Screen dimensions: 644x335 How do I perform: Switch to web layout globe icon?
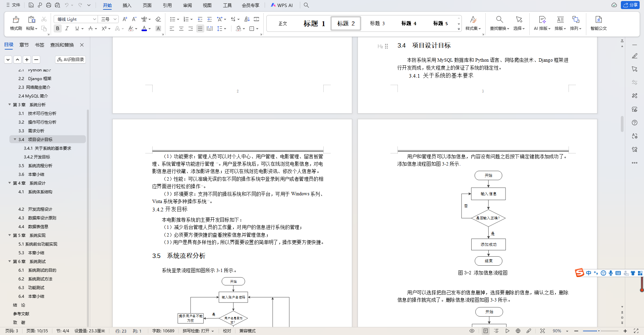pos(518,331)
